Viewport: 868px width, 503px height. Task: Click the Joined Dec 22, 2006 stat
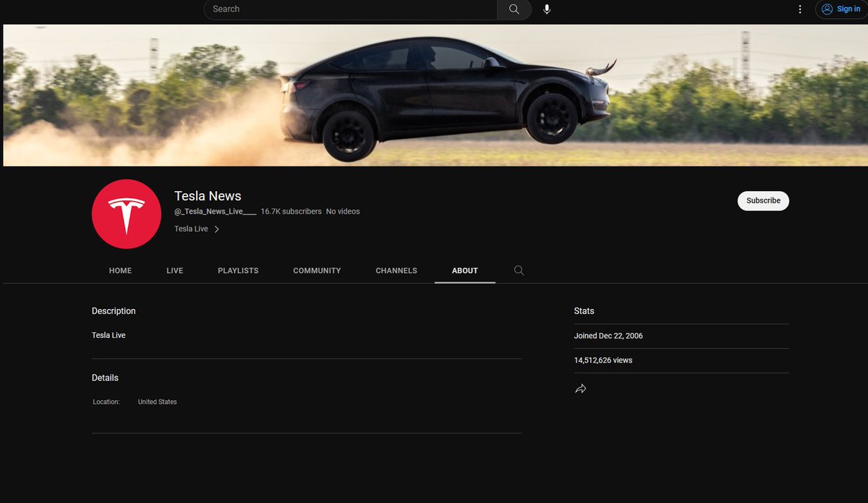coord(608,336)
